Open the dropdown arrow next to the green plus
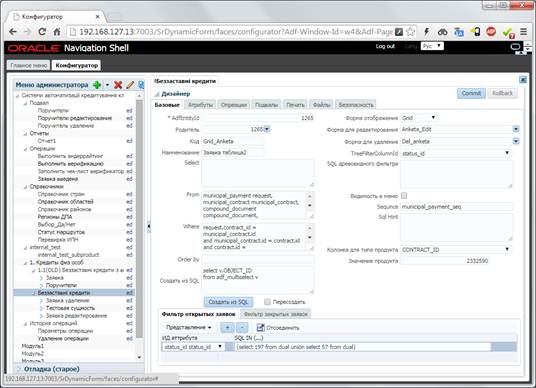Viewport: 536px width, 388px height. [107, 85]
